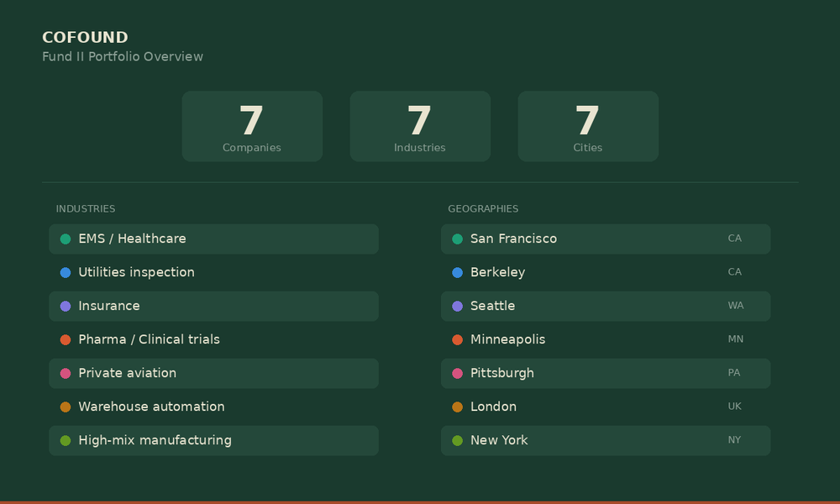Screen dimensions: 840x504
Task: Click the UK label on London row
Action: [734, 407]
